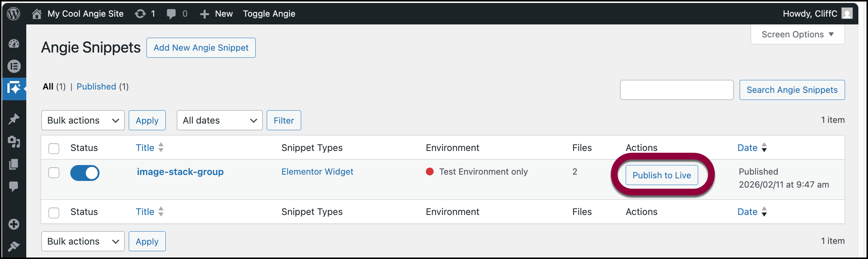868x259 pixels.
Task: Open the All dates filter dropdown
Action: pyautogui.click(x=219, y=120)
